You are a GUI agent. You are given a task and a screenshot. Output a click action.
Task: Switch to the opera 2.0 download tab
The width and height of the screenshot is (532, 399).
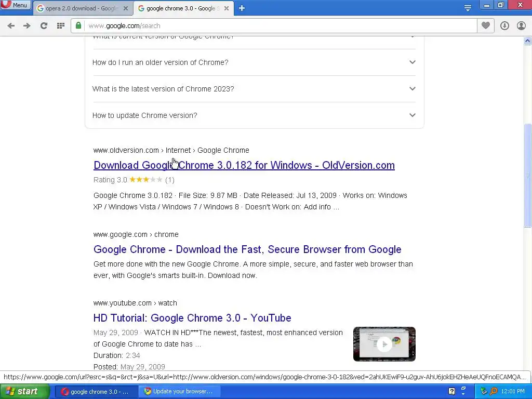[x=83, y=8]
